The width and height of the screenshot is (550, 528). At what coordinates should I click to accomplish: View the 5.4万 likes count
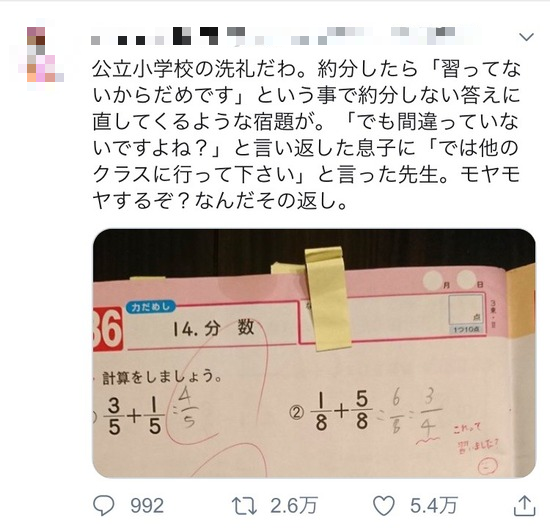click(434, 506)
